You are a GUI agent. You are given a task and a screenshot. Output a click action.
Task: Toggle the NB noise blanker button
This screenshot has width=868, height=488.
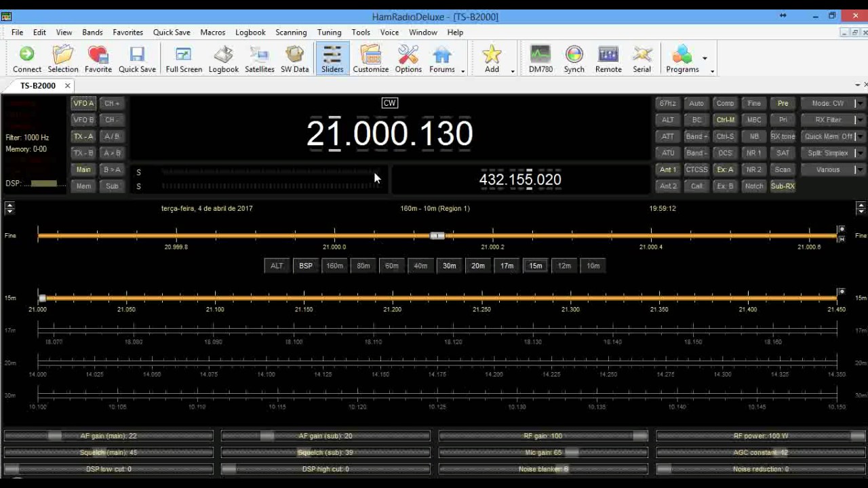[754, 136]
